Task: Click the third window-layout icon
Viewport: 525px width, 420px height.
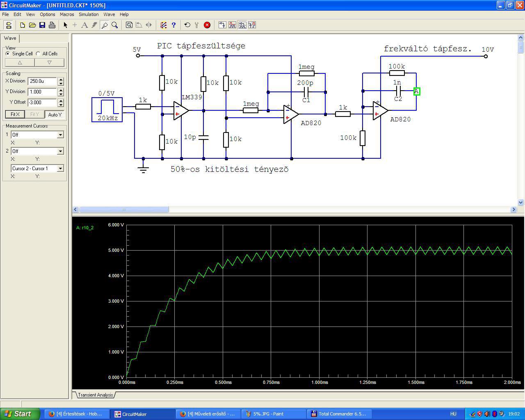Action: coord(242,25)
